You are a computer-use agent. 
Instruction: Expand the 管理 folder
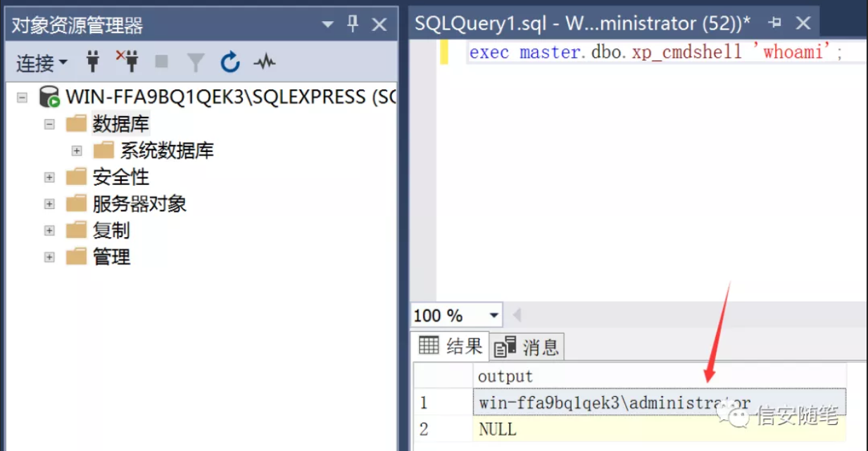click(49, 258)
